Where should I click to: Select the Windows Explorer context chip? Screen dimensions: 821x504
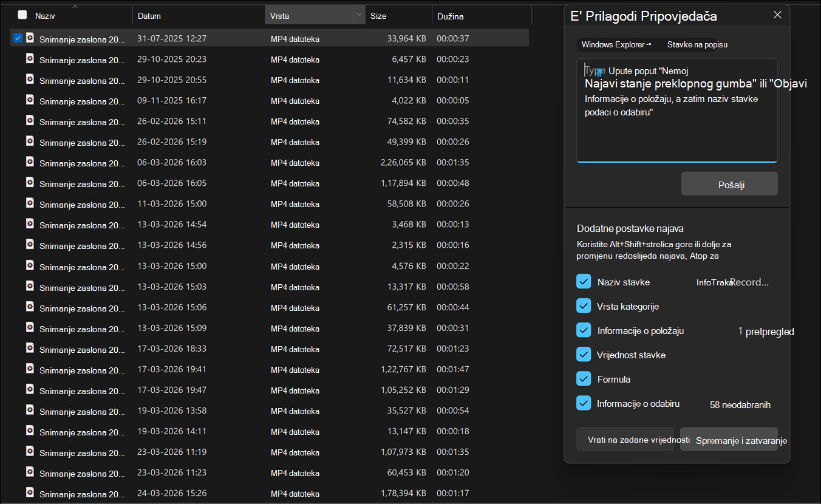(616, 44)
